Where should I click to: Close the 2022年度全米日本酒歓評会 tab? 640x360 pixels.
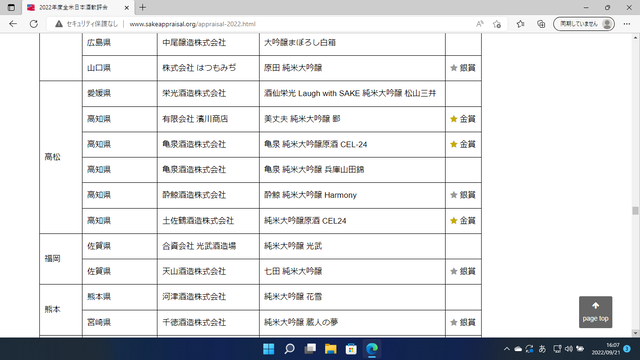pyautogui.click(x=127, y=7)
